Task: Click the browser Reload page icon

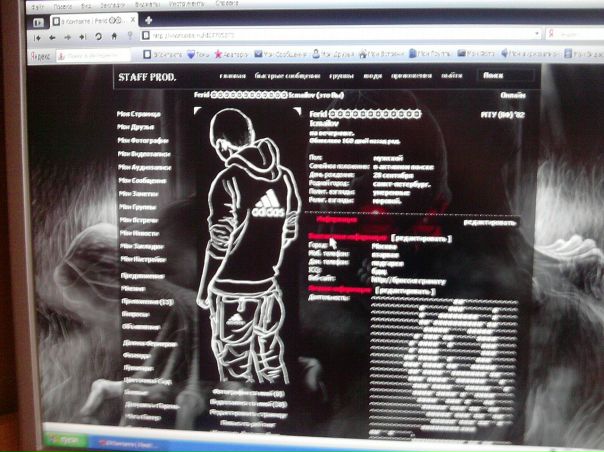Action: click(x=98, y=36)
